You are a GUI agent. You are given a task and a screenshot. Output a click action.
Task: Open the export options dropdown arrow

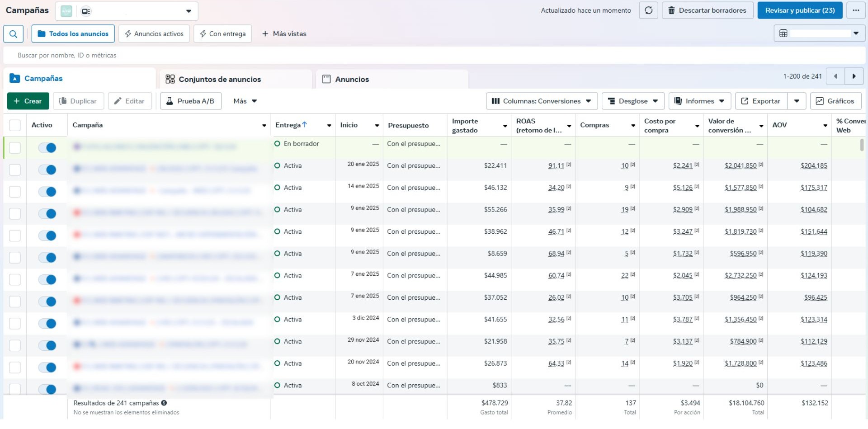(797, 101)
